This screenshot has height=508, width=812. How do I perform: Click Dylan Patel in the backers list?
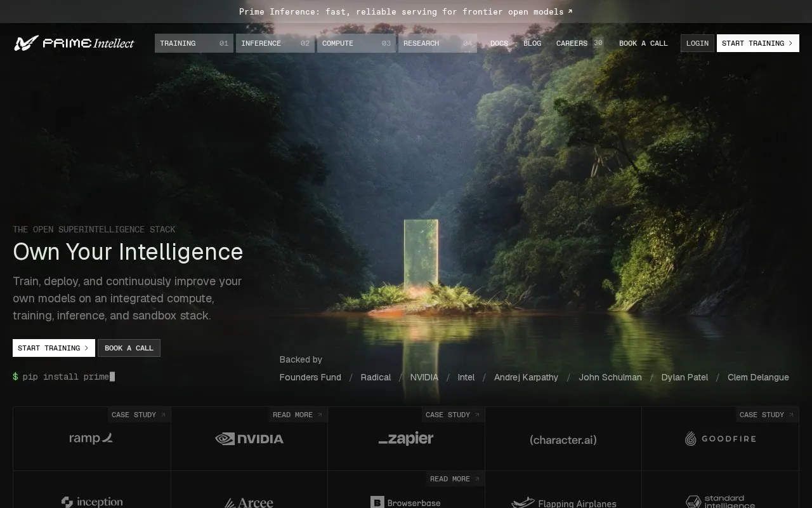[x=684, y=377]
